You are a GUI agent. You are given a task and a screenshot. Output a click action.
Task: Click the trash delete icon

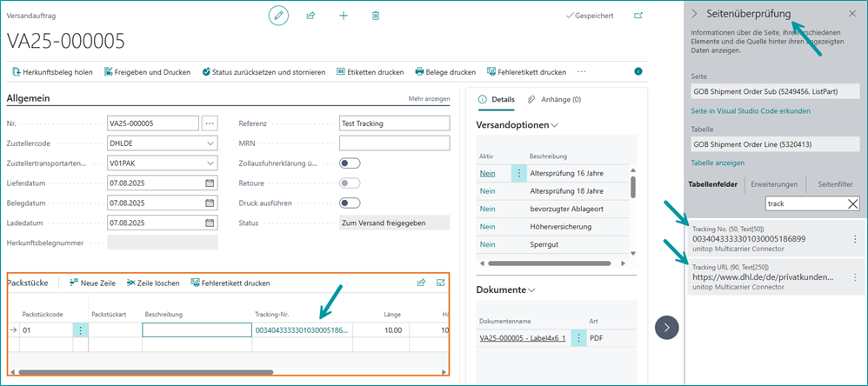point(376,16)
